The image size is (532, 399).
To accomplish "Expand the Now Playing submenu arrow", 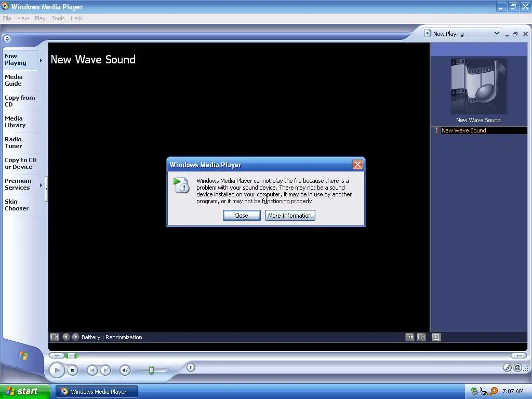I will point(41,60).
